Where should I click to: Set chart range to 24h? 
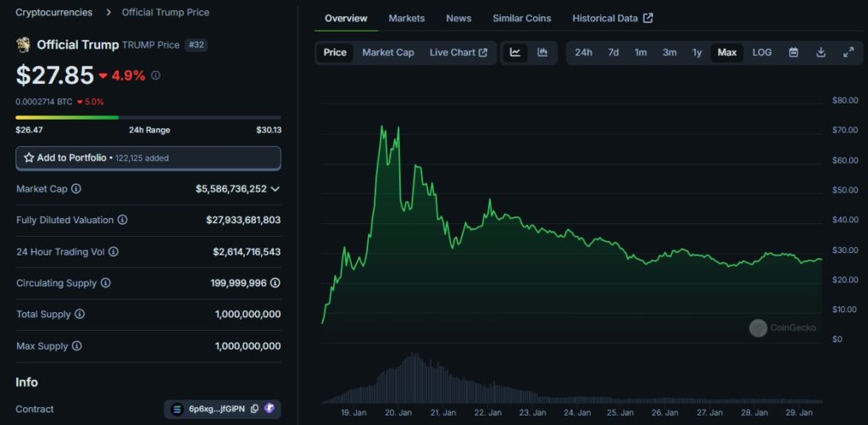[x=583, y=53]
